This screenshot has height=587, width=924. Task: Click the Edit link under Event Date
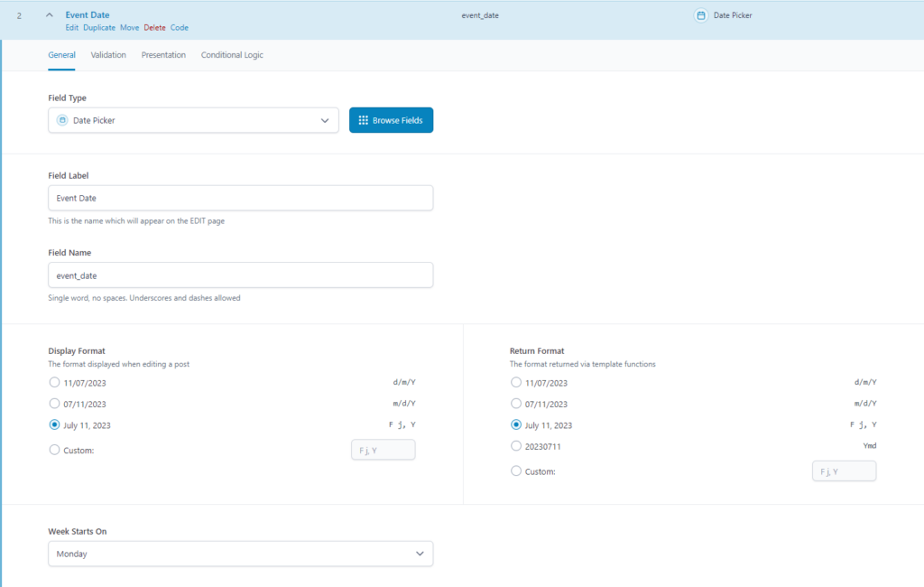point(72,28)
